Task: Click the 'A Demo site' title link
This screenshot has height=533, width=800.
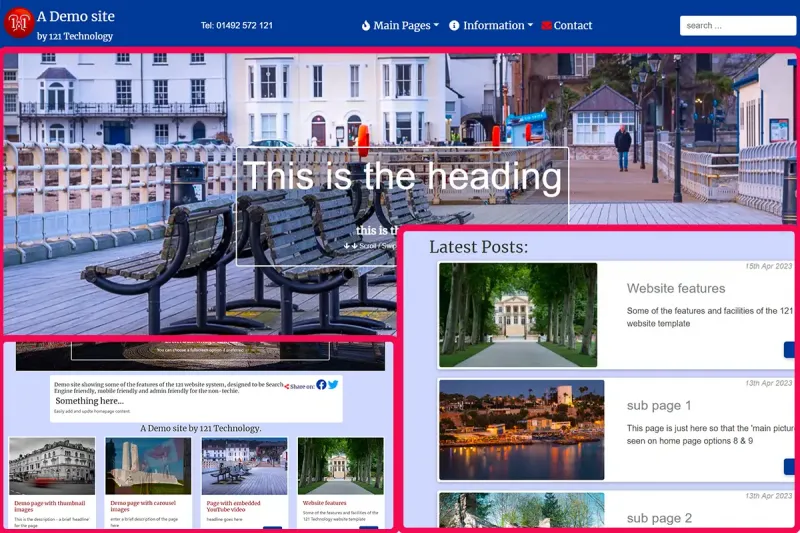Action: (x=76, y=16)
